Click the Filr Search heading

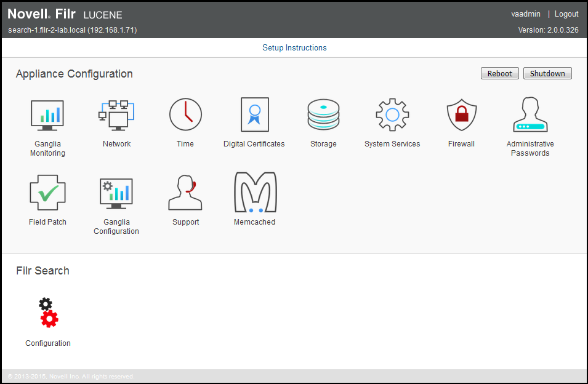tap(42, 271)
